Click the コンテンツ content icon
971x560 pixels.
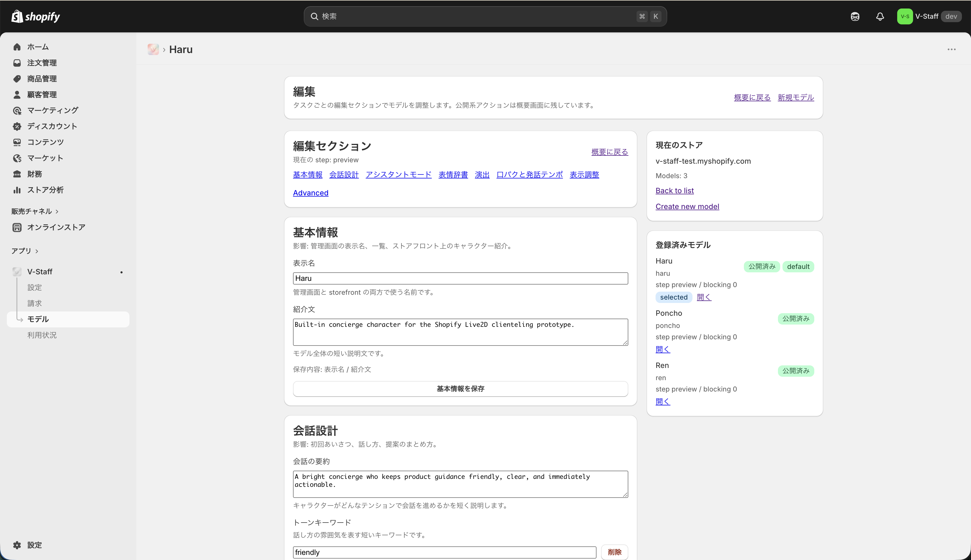tap(17, 142)
